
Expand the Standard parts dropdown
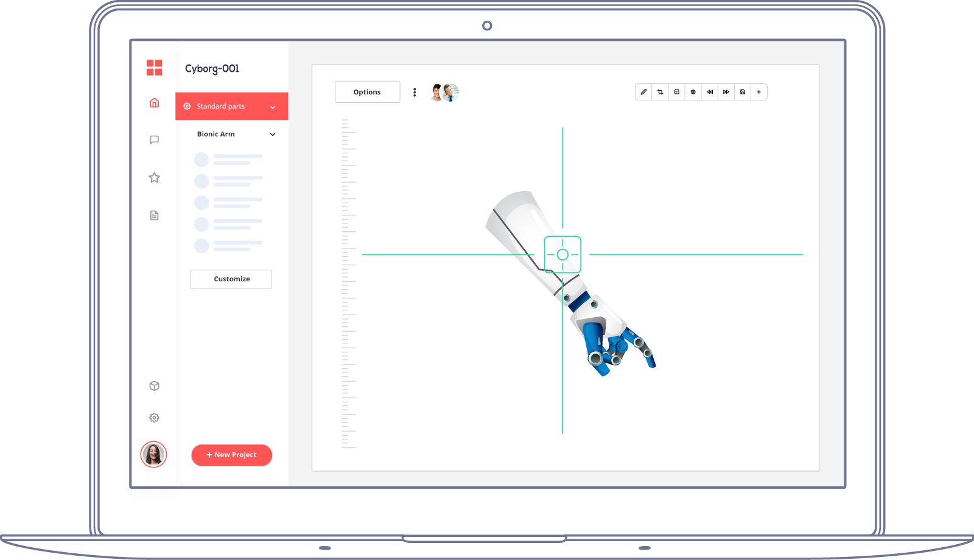pos(273,107)
